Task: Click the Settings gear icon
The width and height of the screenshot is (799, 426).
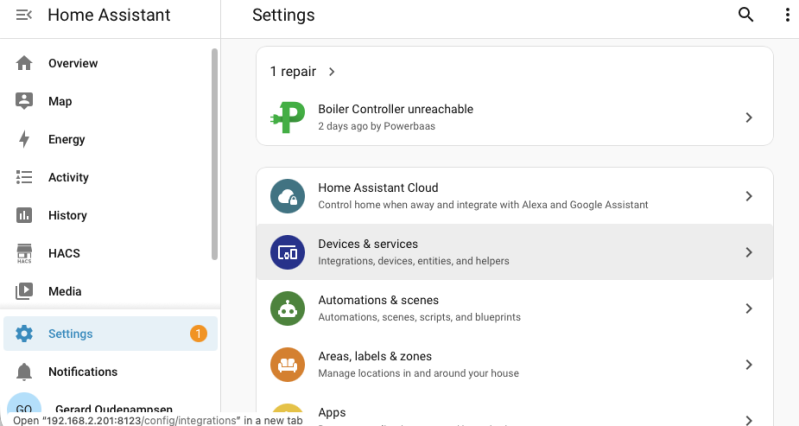Action: (24, 333)
